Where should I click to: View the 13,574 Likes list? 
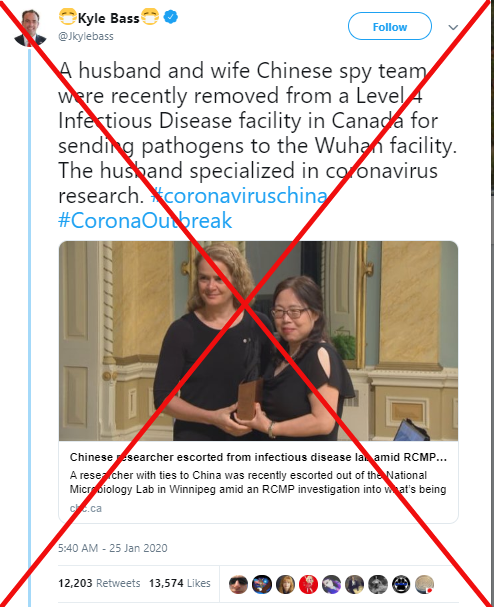180,583
